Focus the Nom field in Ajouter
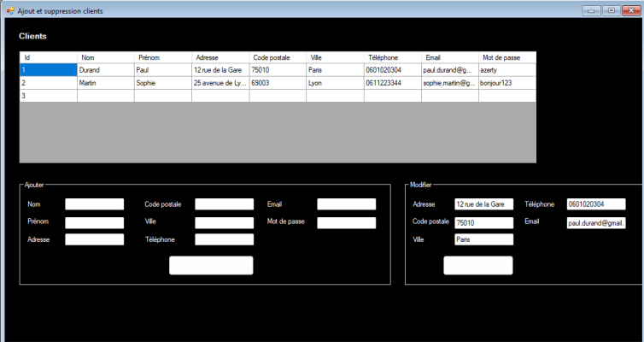Image resolution: width=644 pixels, height=342 pixels. (x=95, y=204)
